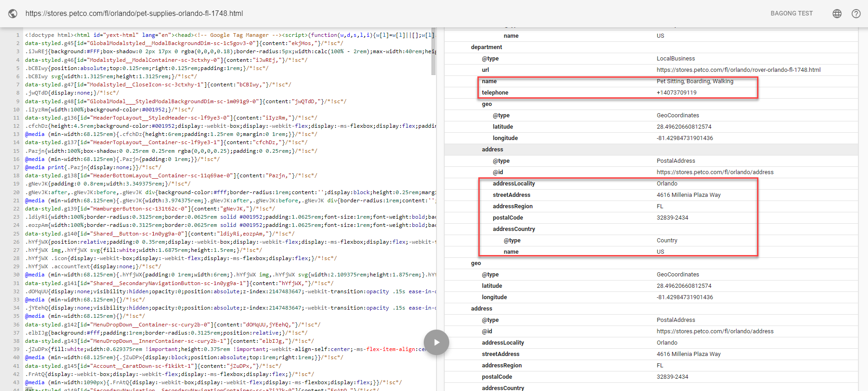Click code line 1 with doctype html

230,35
